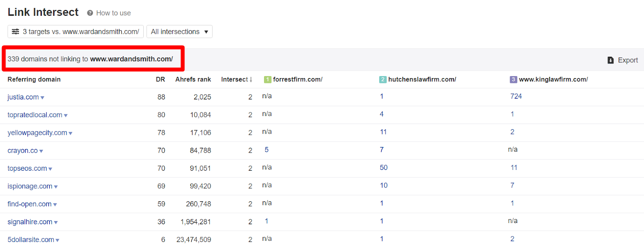Click hutchenslawfirm count 50 for topseos.com
This screenshot has width=644, height=248.
(384, 167)
